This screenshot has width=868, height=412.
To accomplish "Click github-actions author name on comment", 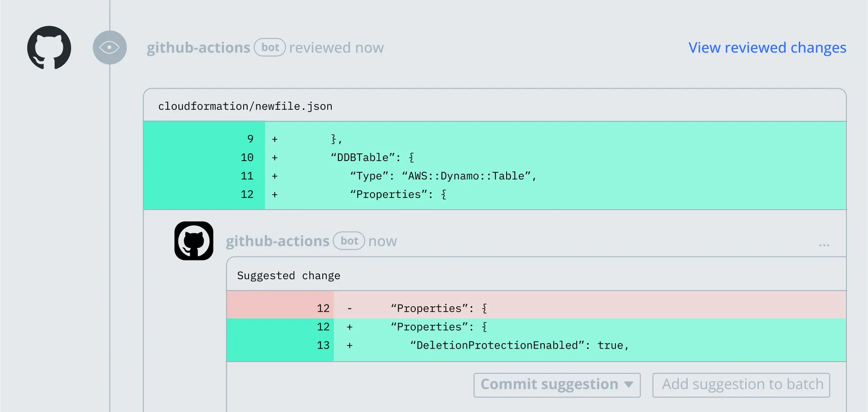I will (277, 241).
